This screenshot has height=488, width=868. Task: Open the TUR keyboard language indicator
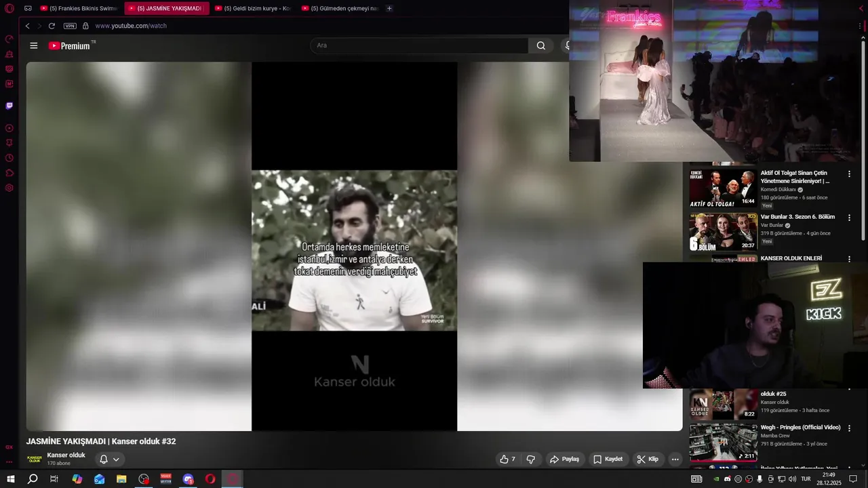(x=806, y=479)
